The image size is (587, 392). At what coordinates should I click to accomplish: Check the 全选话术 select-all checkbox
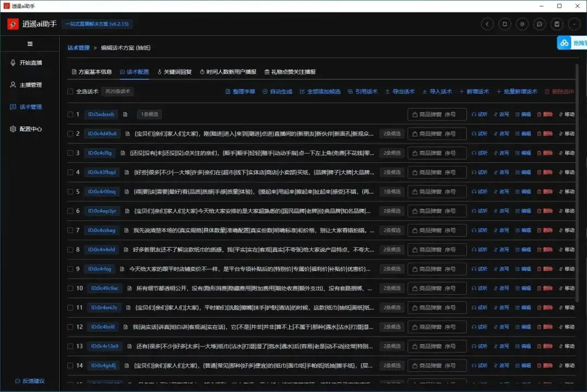[70, 91]
